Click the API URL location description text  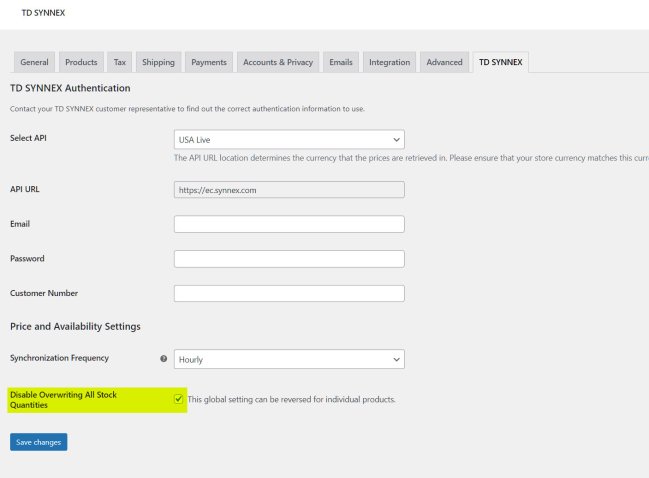411,158
